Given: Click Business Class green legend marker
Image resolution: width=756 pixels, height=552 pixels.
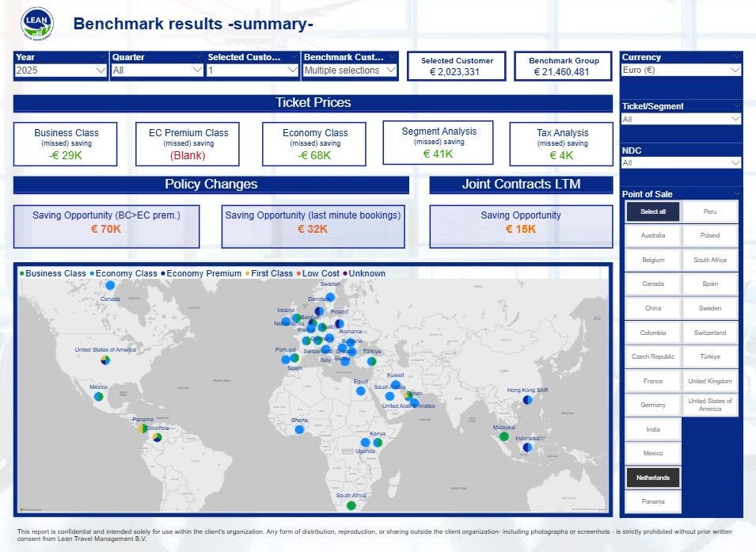Looking at the screenshot, I should tap(21, 273).
